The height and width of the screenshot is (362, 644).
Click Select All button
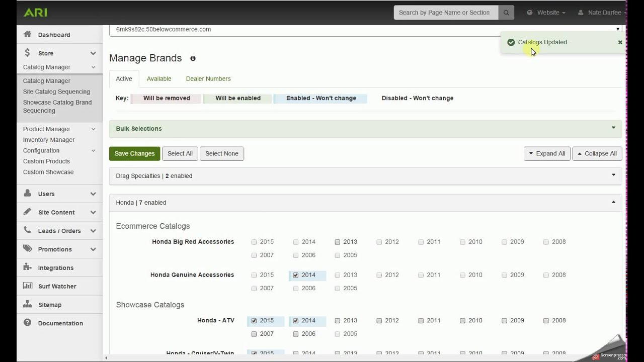pyautogui.click(x=180, y=153)
